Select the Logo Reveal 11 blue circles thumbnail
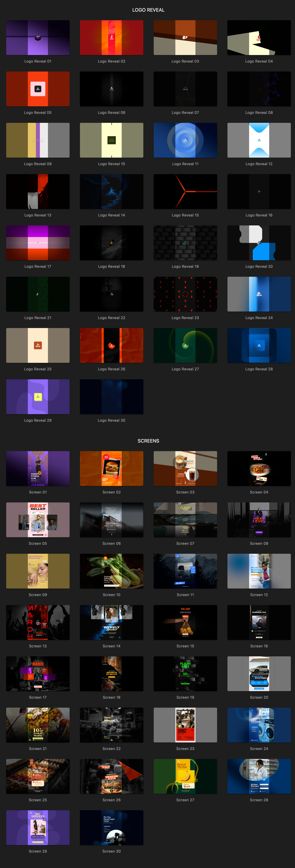 click(185, 140)
